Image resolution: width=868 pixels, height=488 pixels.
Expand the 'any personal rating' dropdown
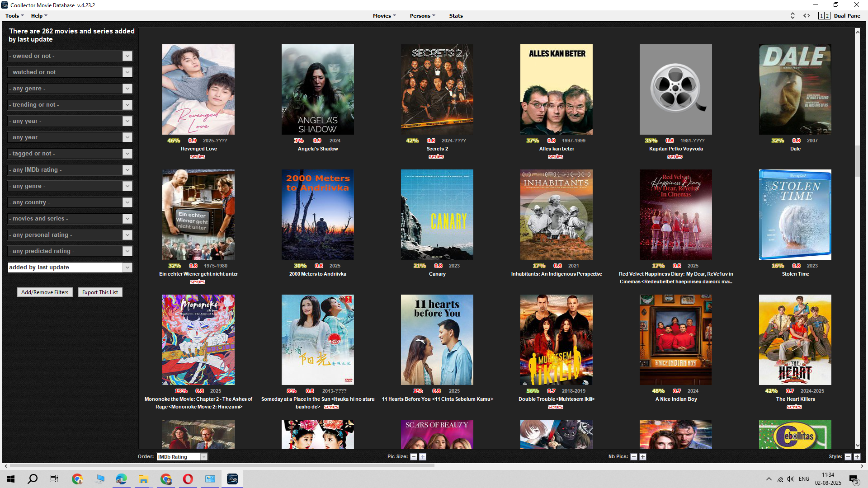click(x=127, y=235)
